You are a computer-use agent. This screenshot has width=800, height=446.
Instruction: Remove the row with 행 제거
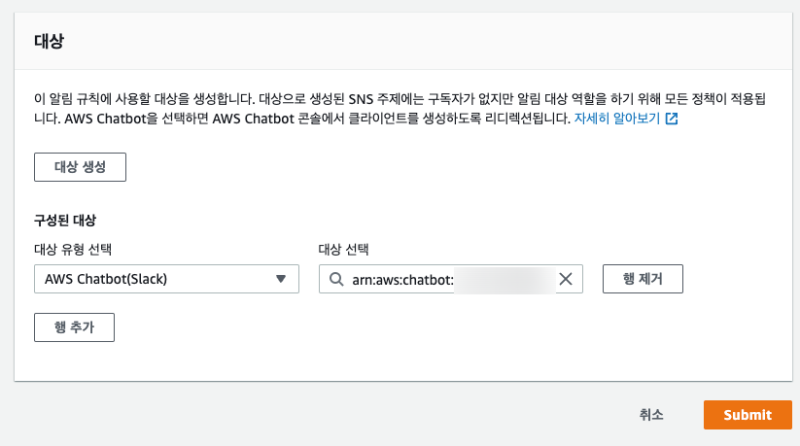[642, 279]
